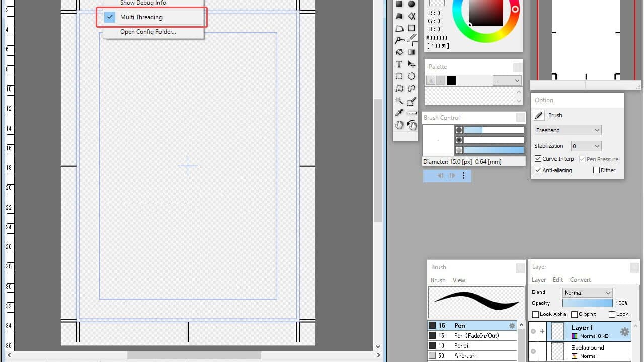Viewport: 644px width, 362px height.
Task: Enable the layer Lock checkbox
Action: pyautogui.click(x=612, y=314)
